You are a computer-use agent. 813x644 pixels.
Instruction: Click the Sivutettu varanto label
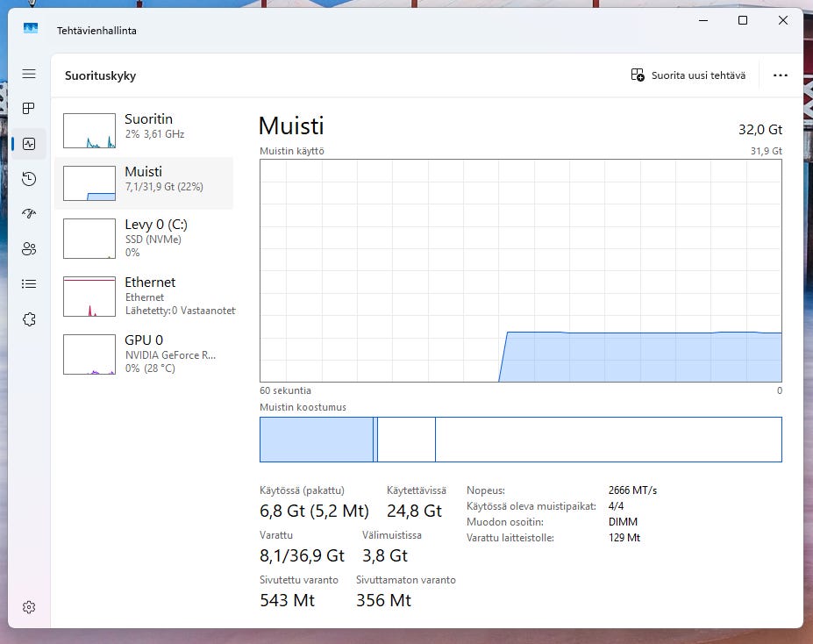point(299,580)
